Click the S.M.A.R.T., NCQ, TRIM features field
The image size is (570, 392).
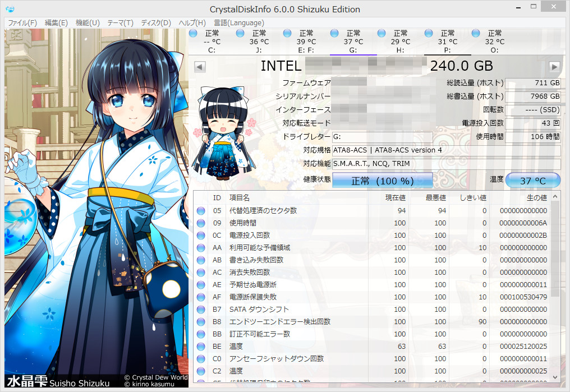point(447,164)
